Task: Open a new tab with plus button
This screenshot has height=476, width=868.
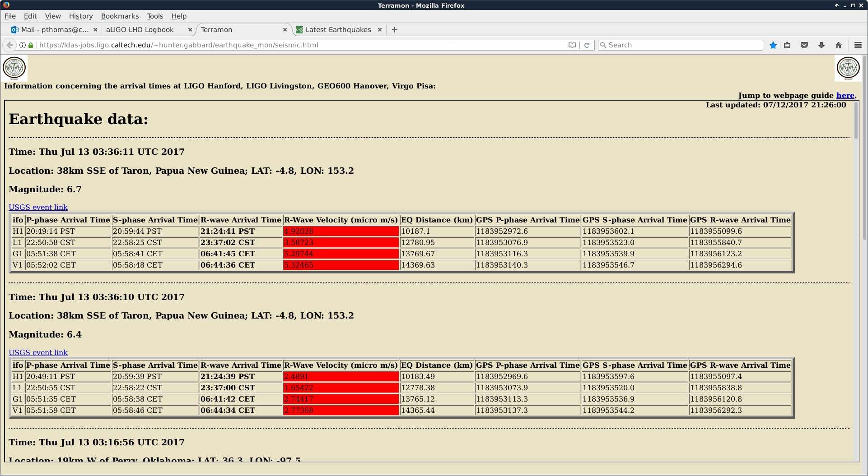Action: 395,30
